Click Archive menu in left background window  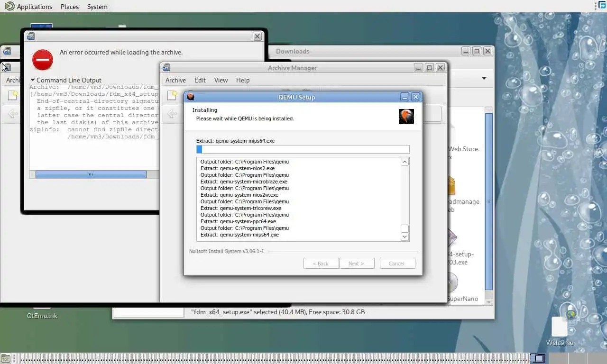point(13,80)
